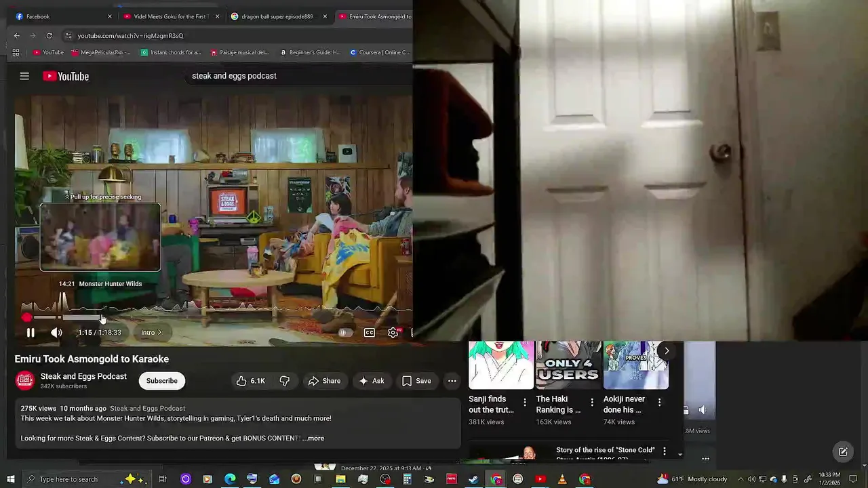Close the Facebook tab
The width and height of the screenshot is (868, 488).
tap(110, 16)
